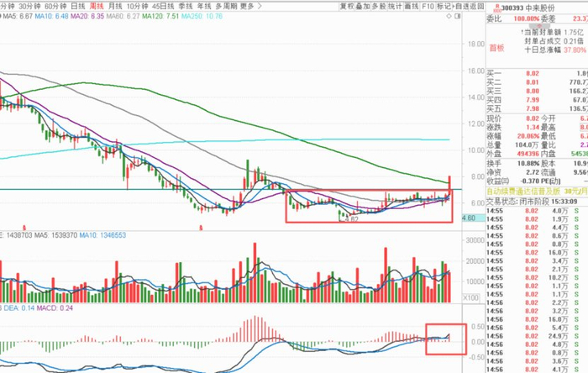
Task: Click the MA60: 6.27 indicator label
Action: click(x=123, y=16)
